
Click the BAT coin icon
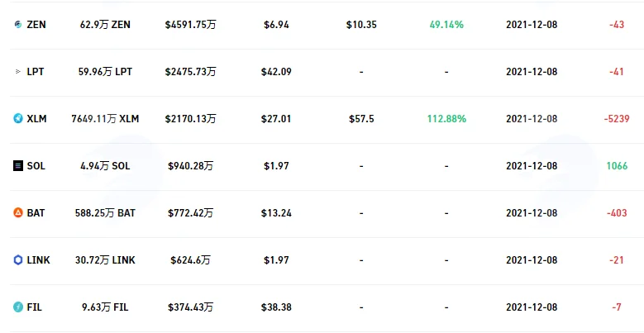[x=18, y=213]
